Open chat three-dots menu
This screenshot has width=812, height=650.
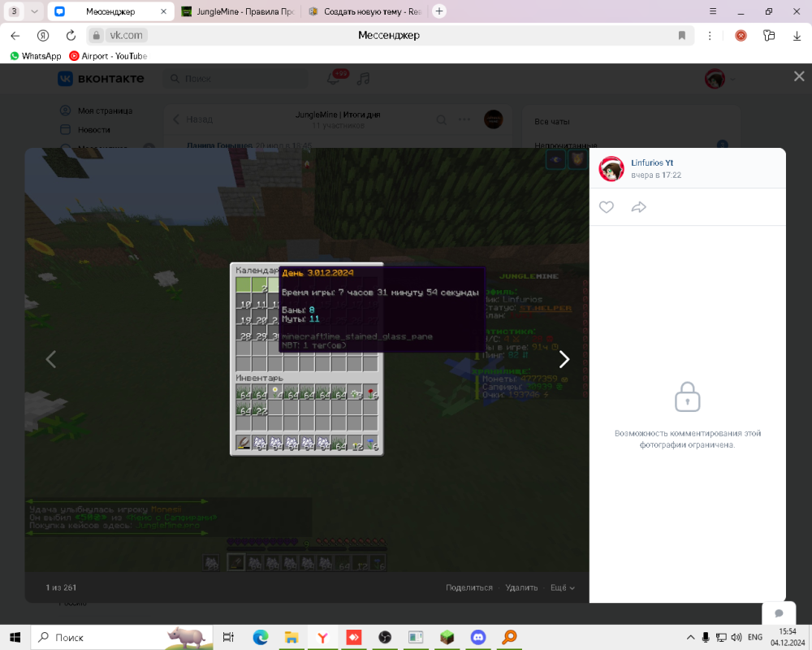click(x=464, y=119)
